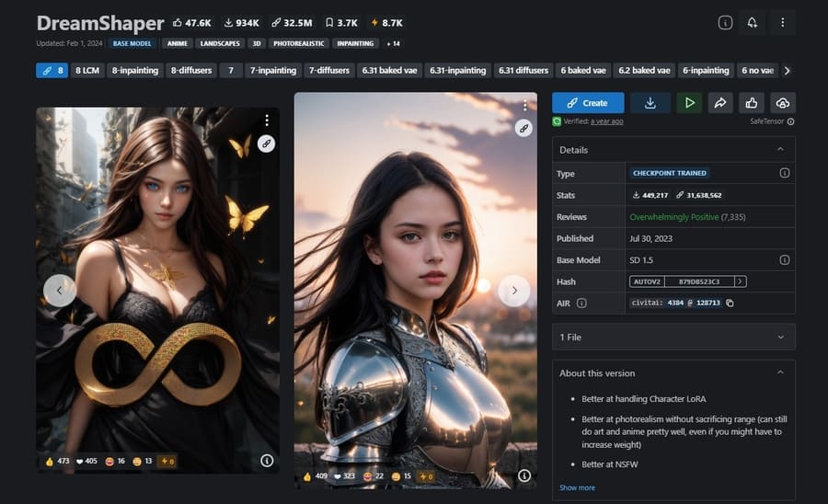Open three-dot menu on armor image

click(x=524, y=106)
